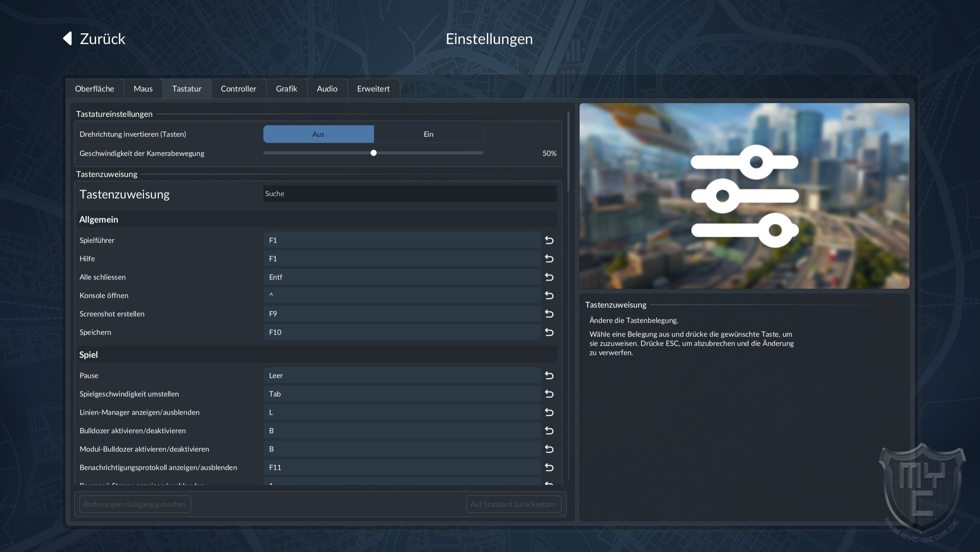Click Auf Standard zurücksetzen button
Image resolution: width=980 pixels, height=552 pixels.
click(x=513, y=504)
